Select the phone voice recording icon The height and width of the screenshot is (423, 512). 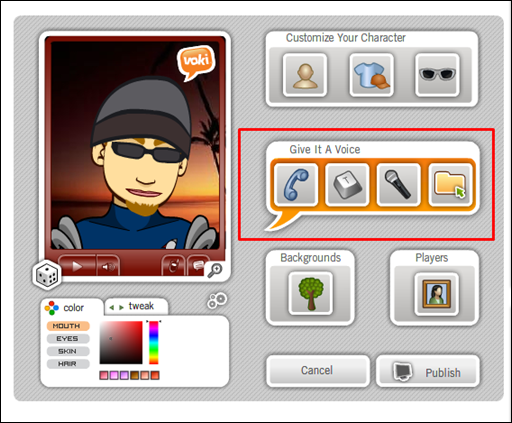[x=296, y=184]
